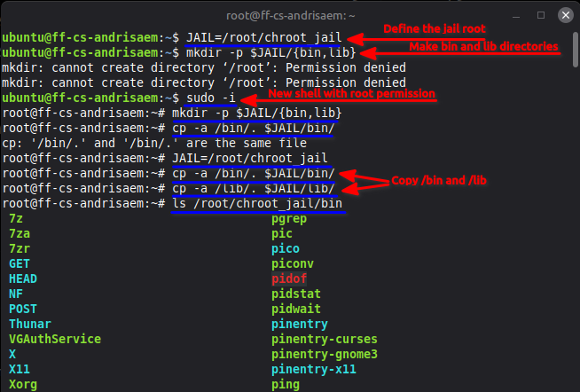Screen dimensions: 580x392
Task: Click the 'HEAD' entry in listing
Action: pos(23,278)
